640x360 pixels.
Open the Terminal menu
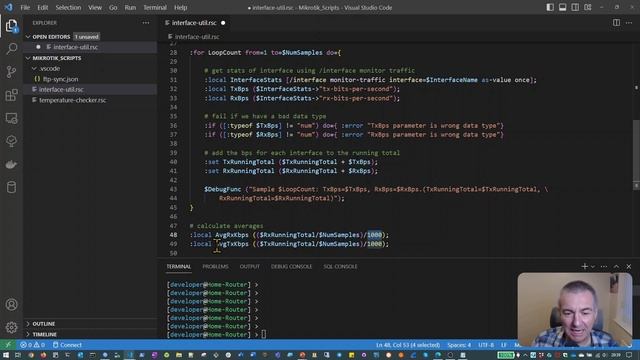click(x=155, y=7)
